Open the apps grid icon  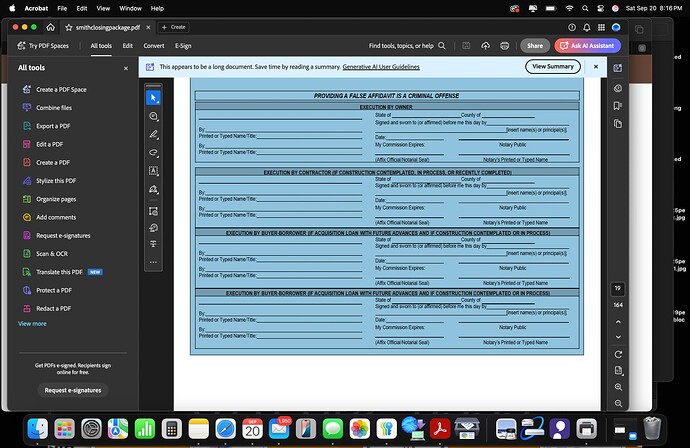point(601,27)
